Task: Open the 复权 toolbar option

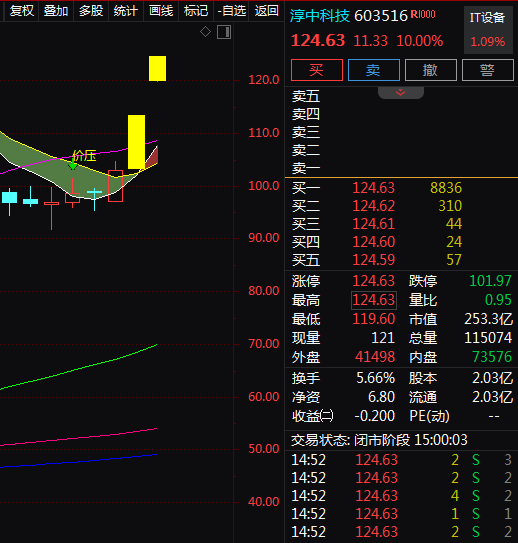Action: [21, 11]
